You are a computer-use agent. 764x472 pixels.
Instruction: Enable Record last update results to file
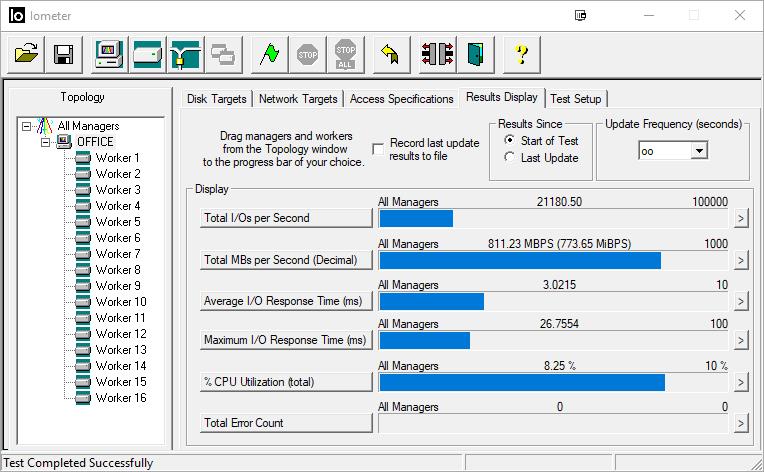378,149
